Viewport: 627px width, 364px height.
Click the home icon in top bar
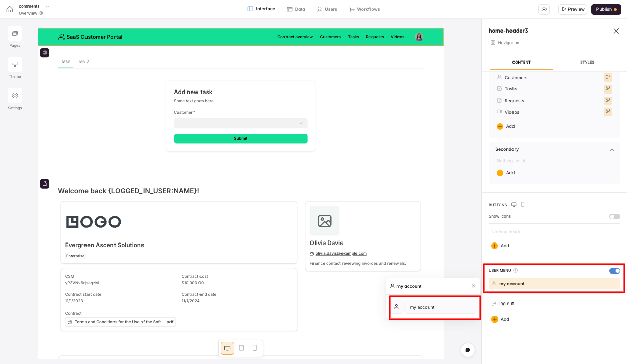click(x=9, y=9)
